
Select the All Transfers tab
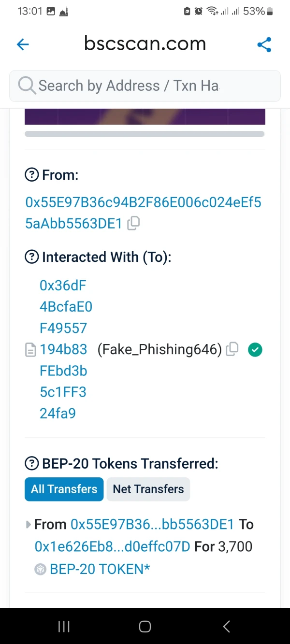tap(64, 489)
